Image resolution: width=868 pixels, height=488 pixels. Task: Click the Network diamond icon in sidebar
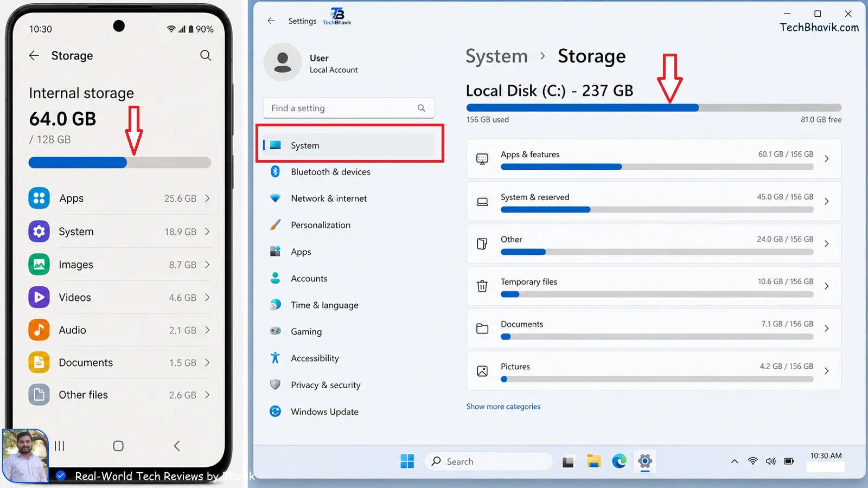275,198
